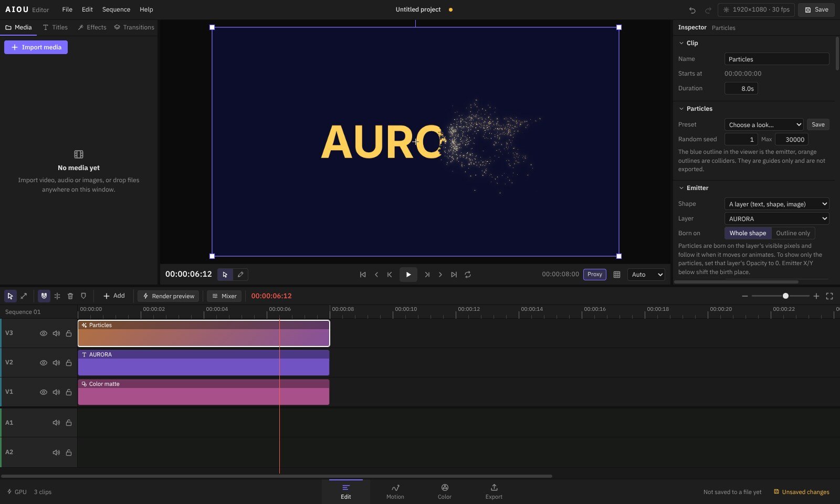
Task: Mute track V1 audio
Action: point(56,392)
